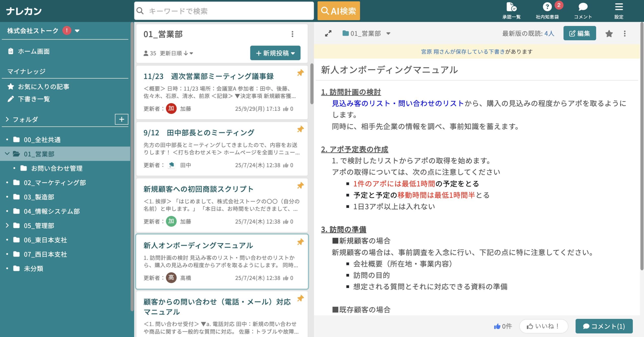Go to ホーム画面
Screen dimensions: 644x337
point(29,51)
